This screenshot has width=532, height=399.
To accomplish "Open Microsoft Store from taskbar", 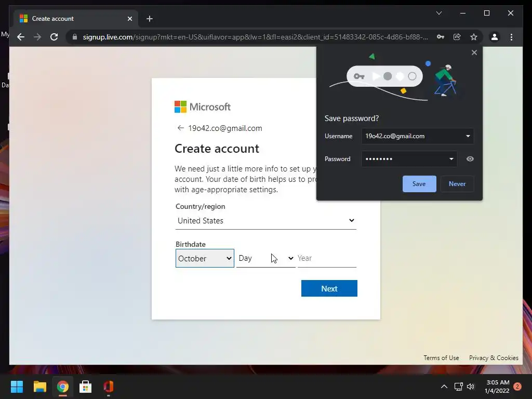I will [86, 387].
